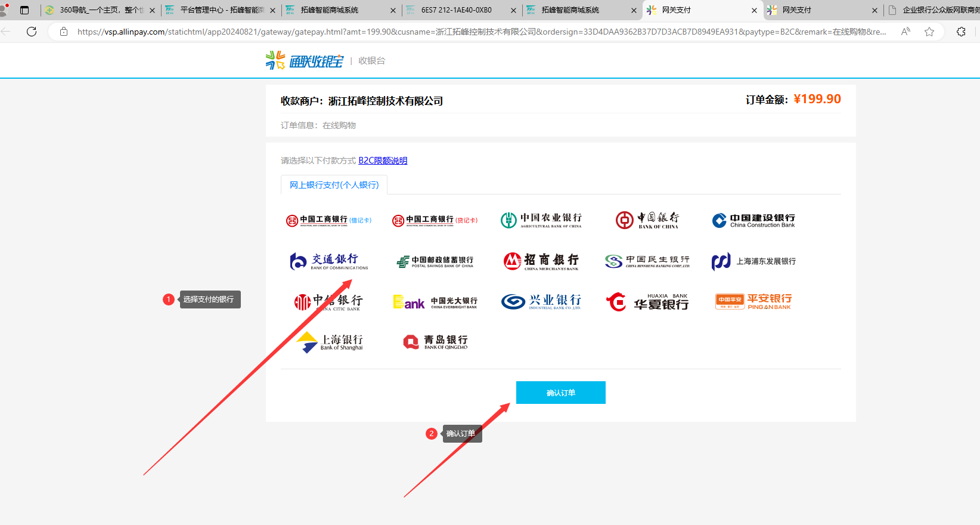980x525 pixels.
Task: Select China Minsheng Bank (民生银行)
Action: (x=647, y=261)
